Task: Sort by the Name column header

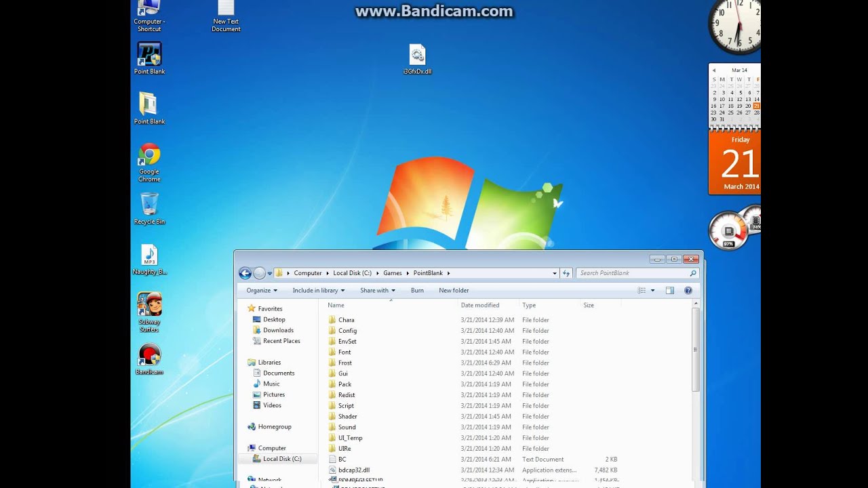Action: pos(390,305)
